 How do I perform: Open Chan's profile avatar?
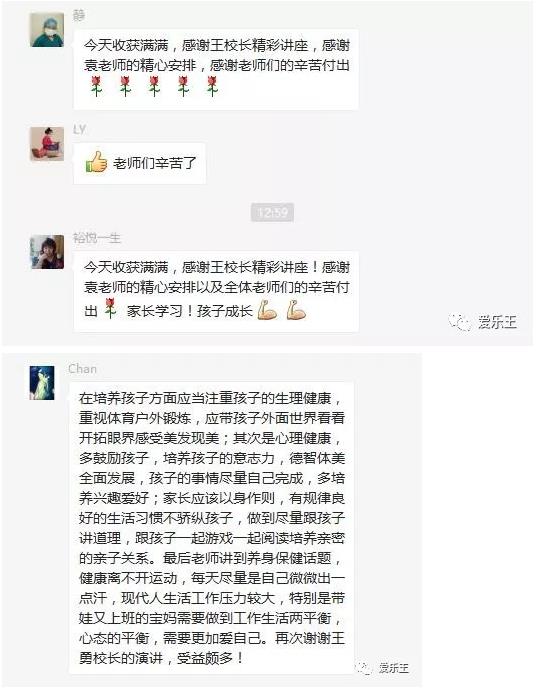click(42, 383)
